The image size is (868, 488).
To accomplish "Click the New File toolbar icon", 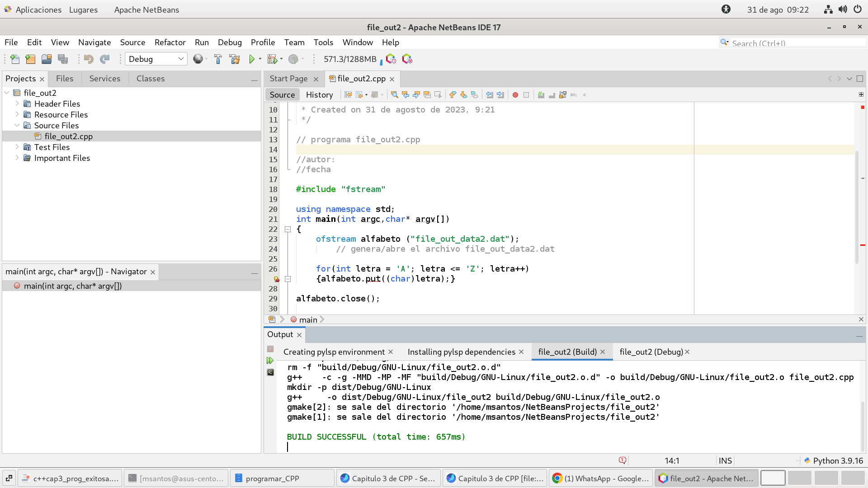I will click(x=15, y=59).
